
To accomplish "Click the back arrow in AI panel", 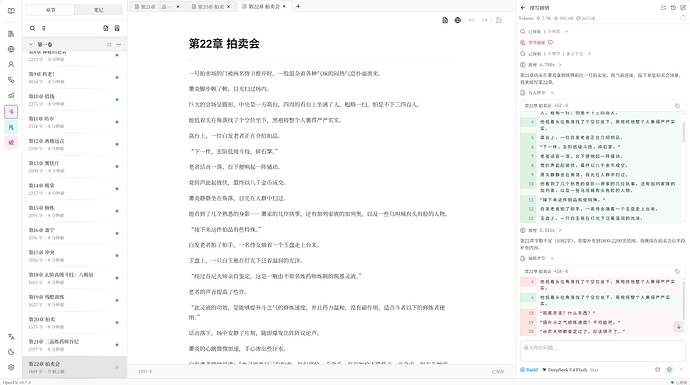I will [x=523, y=7].
